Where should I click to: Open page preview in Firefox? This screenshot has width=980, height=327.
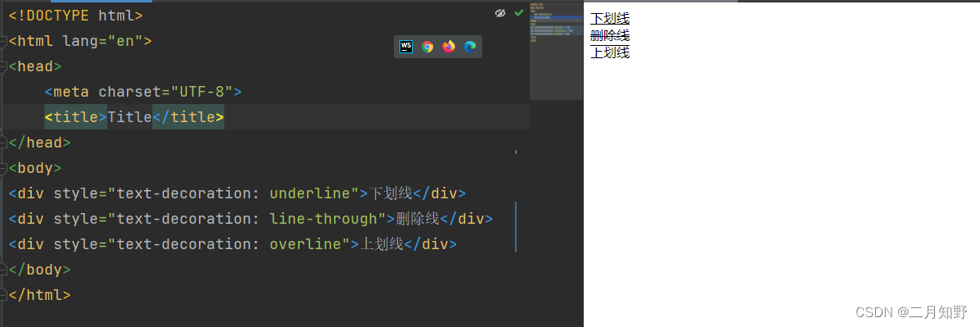click(x=449, y=46)
